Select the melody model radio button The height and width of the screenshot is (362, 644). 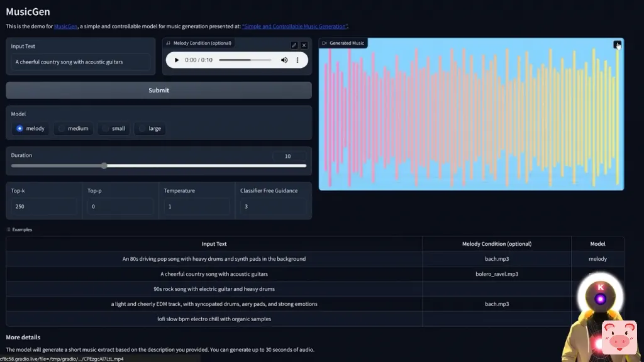tap(19, 128)
